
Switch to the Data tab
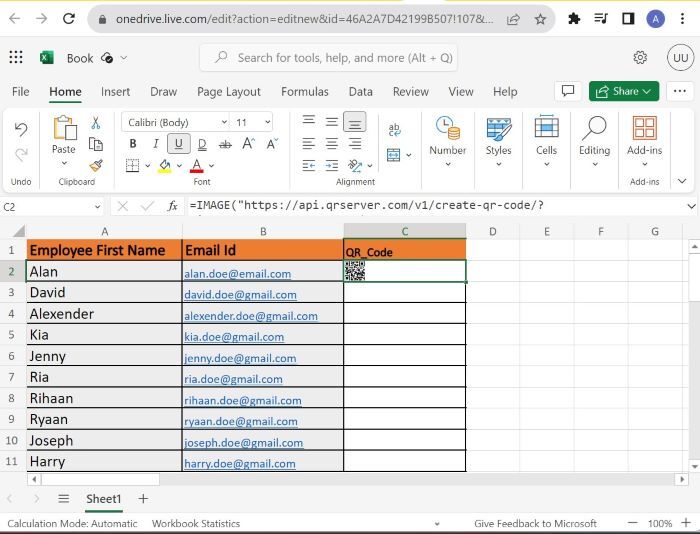point(361,92)
